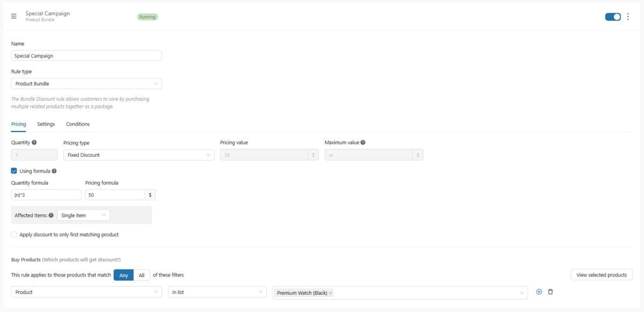Toggle the campaign running switch off
644x312 pixels.
[612, 17]
